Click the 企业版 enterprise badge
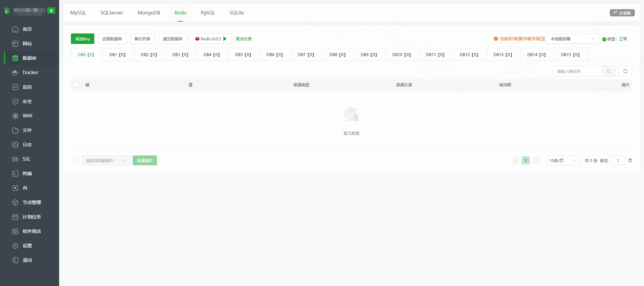 [622, 13]
